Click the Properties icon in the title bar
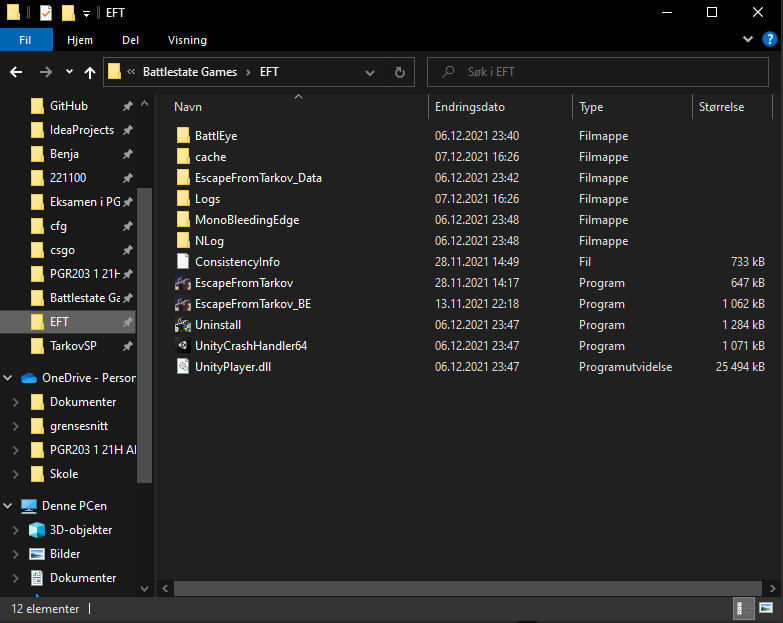 click(45, 12)
